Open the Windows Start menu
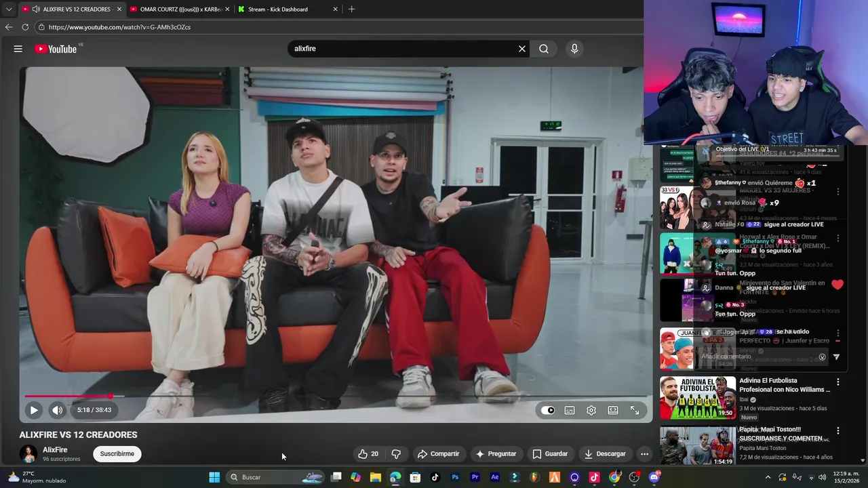868x488 pixels. coord(214,477)
